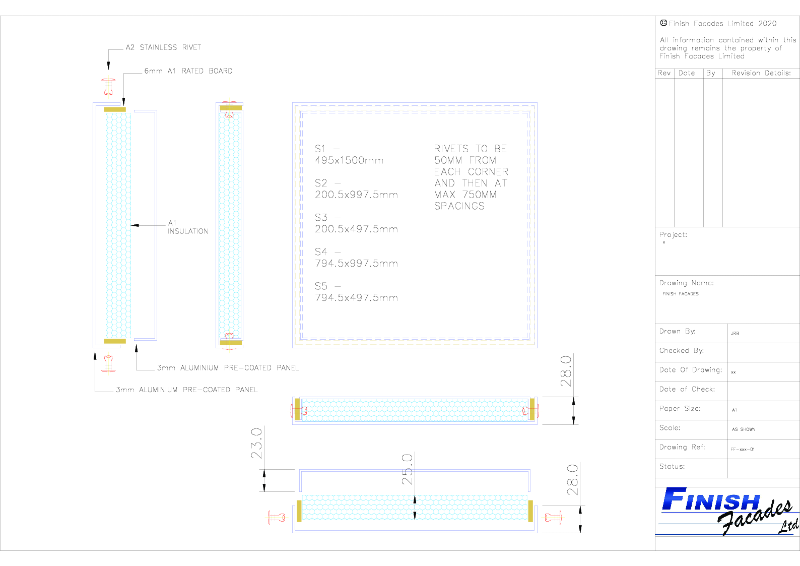Viewport: 800px width, 566px height.
Task: Select the 23.0 dimension text
Action: tap(256, 446)
